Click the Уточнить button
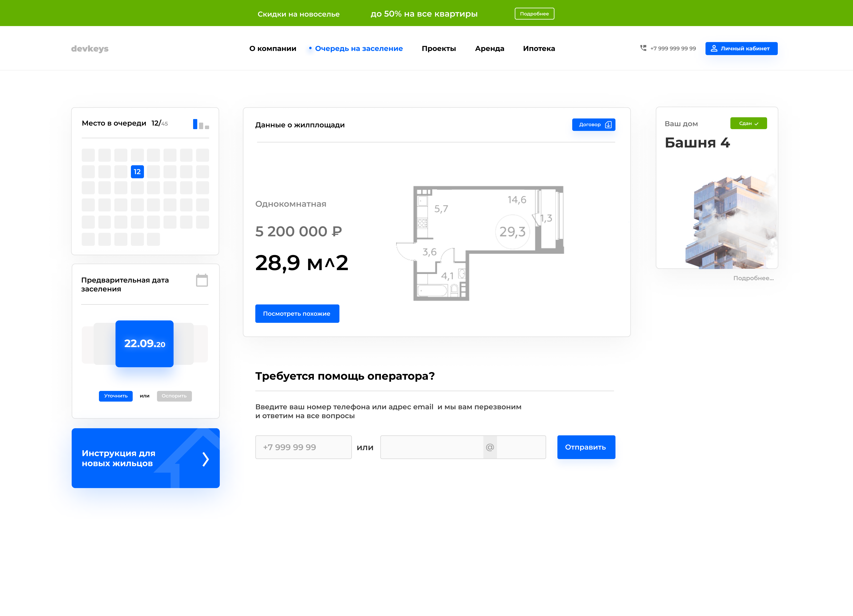The height and width of the screenshot is (616, 853). click(116, 396)
